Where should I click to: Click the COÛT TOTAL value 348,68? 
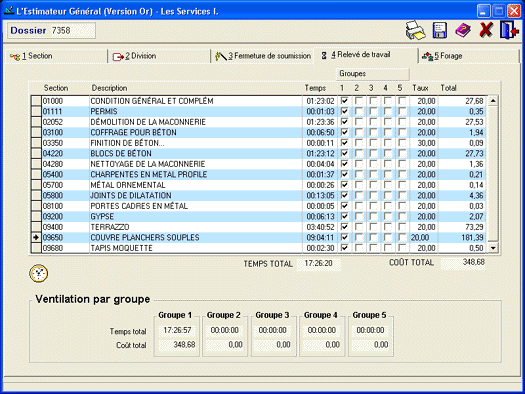click(x=463, y=263)
